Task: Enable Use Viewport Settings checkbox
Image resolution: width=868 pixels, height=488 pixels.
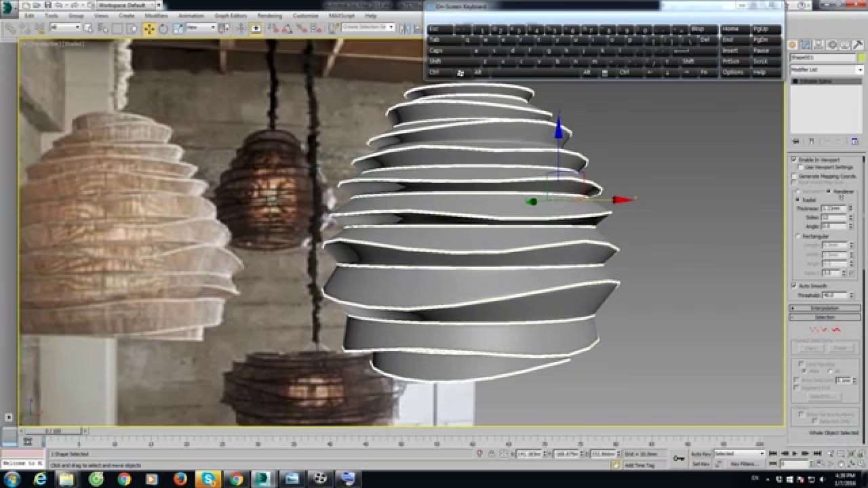Action: (x=801, y=167)
